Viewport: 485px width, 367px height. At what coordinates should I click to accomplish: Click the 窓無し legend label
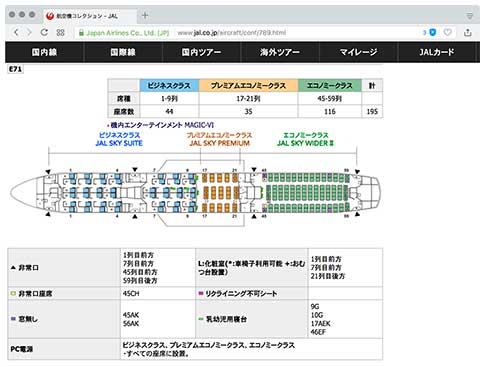point(28,319)
